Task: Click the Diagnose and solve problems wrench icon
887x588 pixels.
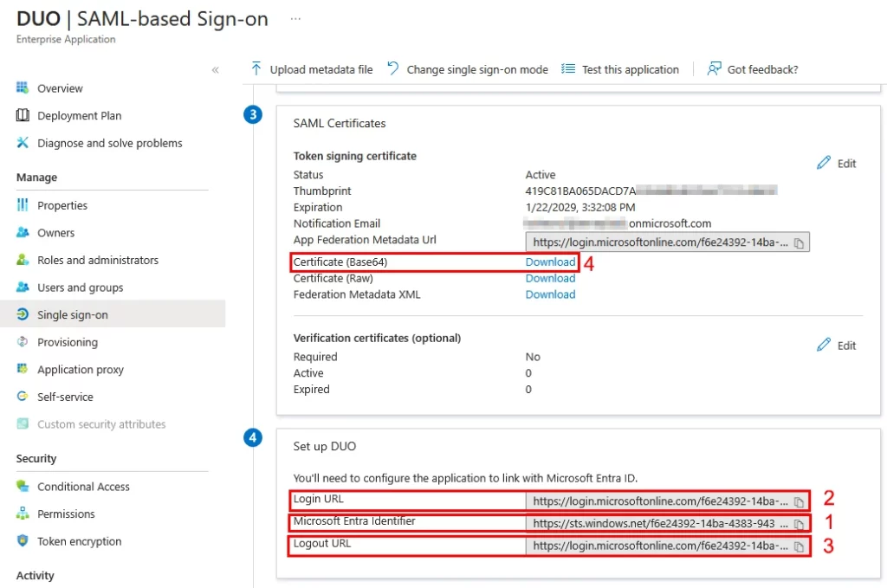Action: pos(23,143)
